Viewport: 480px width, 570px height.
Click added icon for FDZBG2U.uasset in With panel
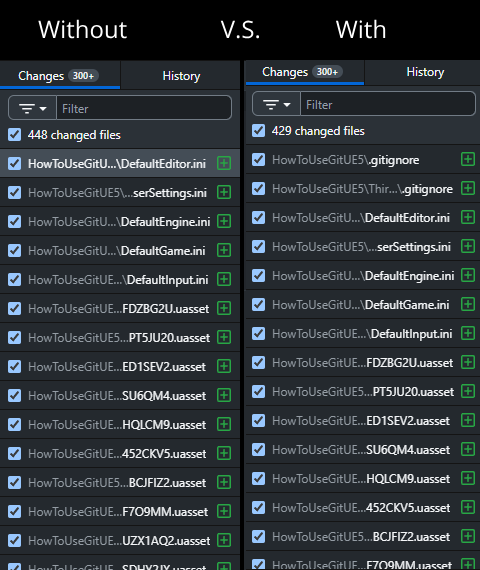[468, 362]
